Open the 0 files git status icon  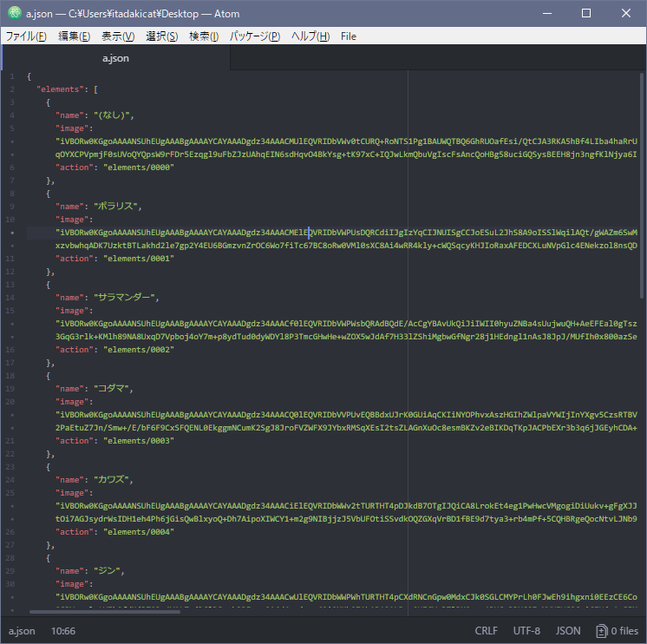618,631
